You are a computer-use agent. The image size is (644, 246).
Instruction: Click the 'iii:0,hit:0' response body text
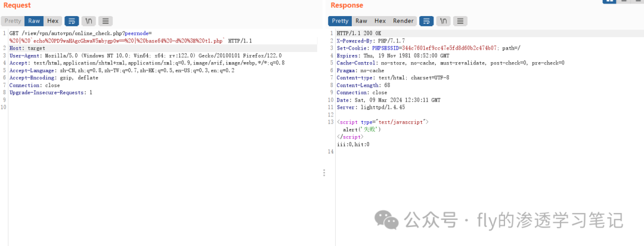(353, 144)
